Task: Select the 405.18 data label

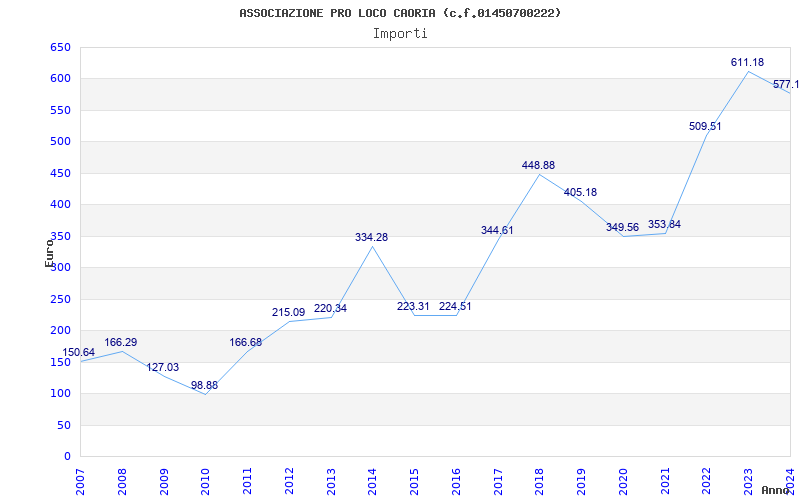Action: coord(580,192)
